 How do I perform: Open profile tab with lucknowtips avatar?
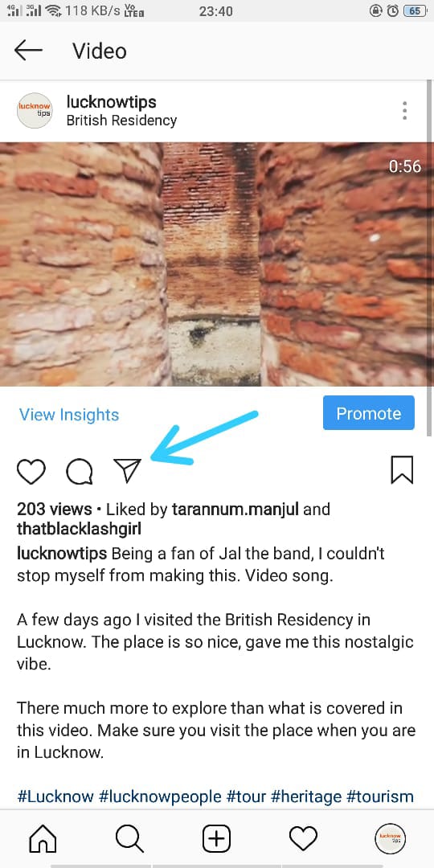click(391, 838)
